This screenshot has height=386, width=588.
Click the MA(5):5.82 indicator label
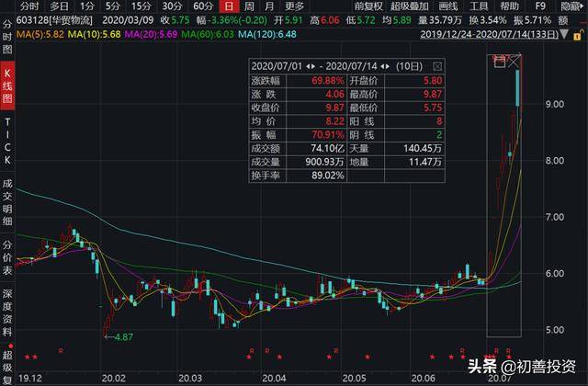click(40, 35)
